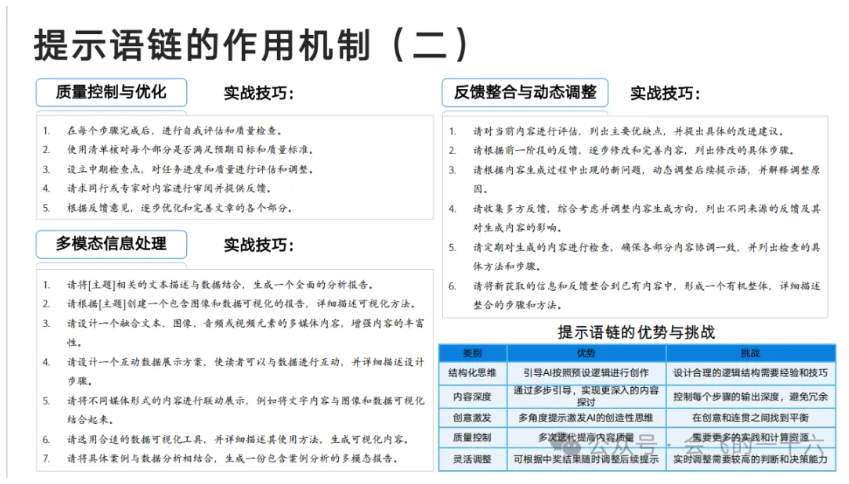Screen dimensions: 849x484
Task: Select the '多模态信息处理' section label box
Action: pyautogui.click(x=112, y=244)
